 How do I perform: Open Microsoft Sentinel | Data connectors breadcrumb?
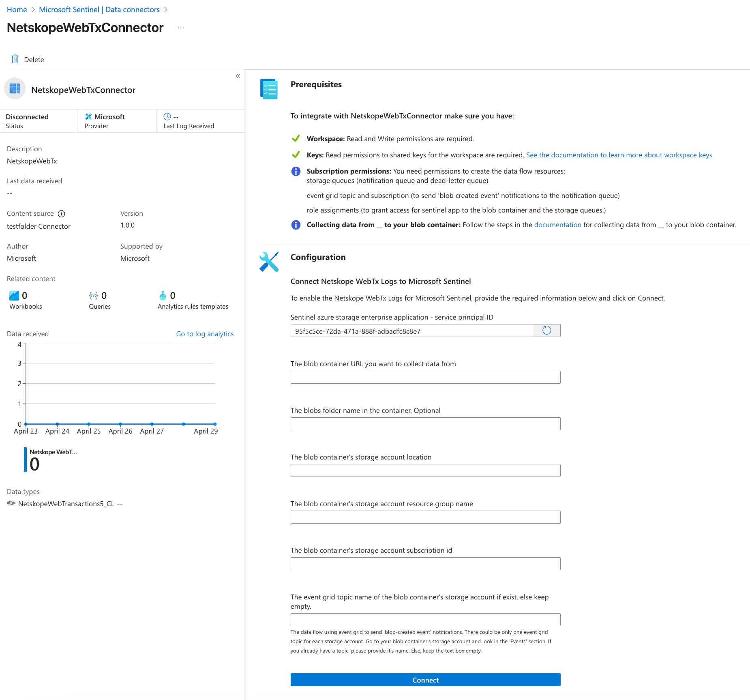click(99, 9)
